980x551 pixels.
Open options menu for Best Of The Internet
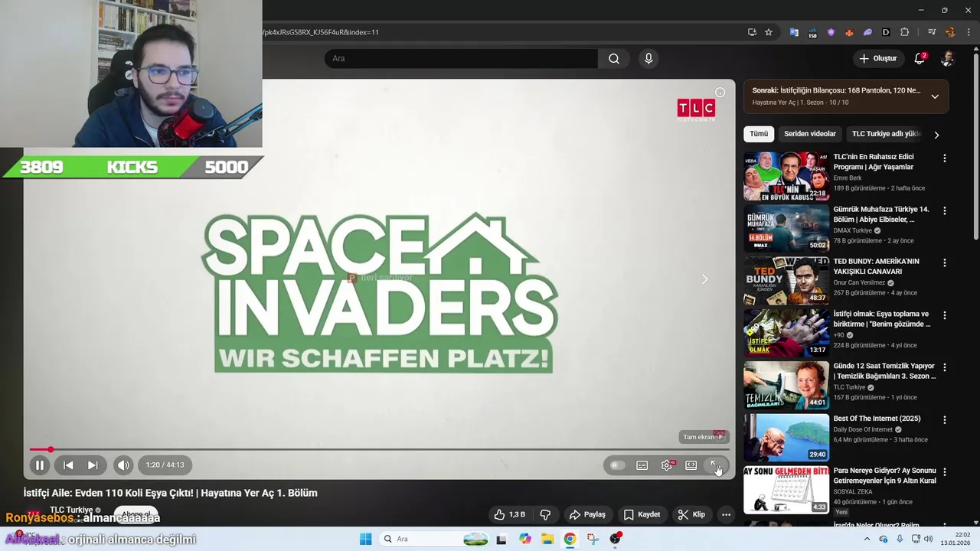click(944, 420)
